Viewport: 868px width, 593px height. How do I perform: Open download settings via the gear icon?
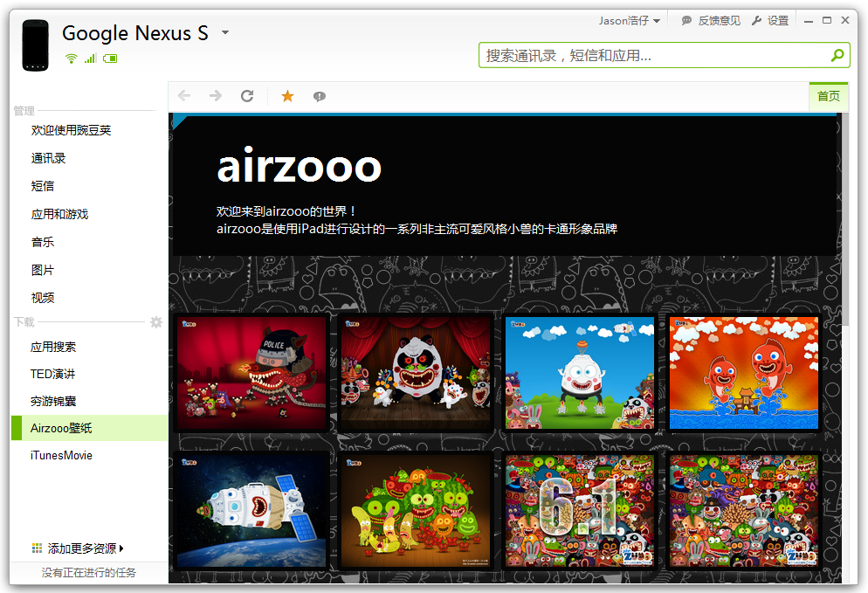156,322
